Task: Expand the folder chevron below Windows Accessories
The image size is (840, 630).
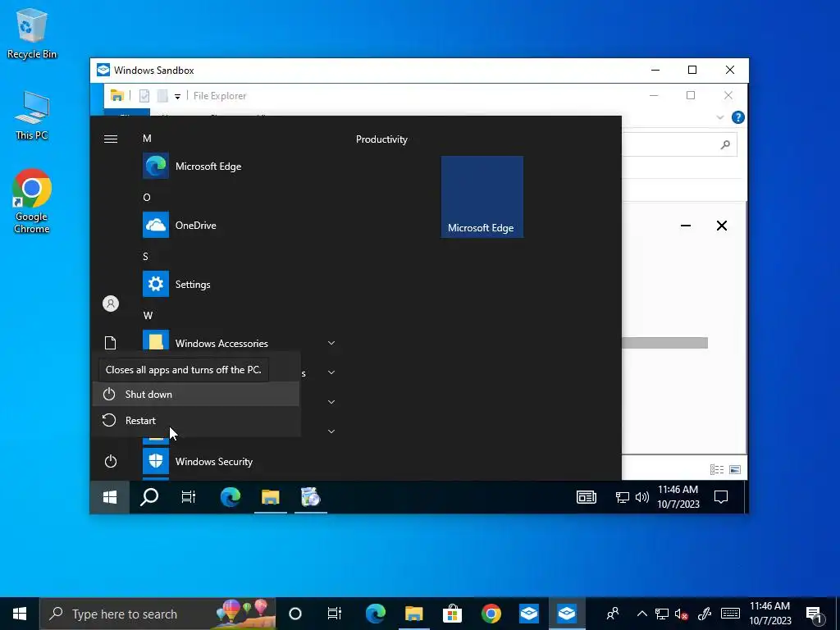Action: [331, 372]
